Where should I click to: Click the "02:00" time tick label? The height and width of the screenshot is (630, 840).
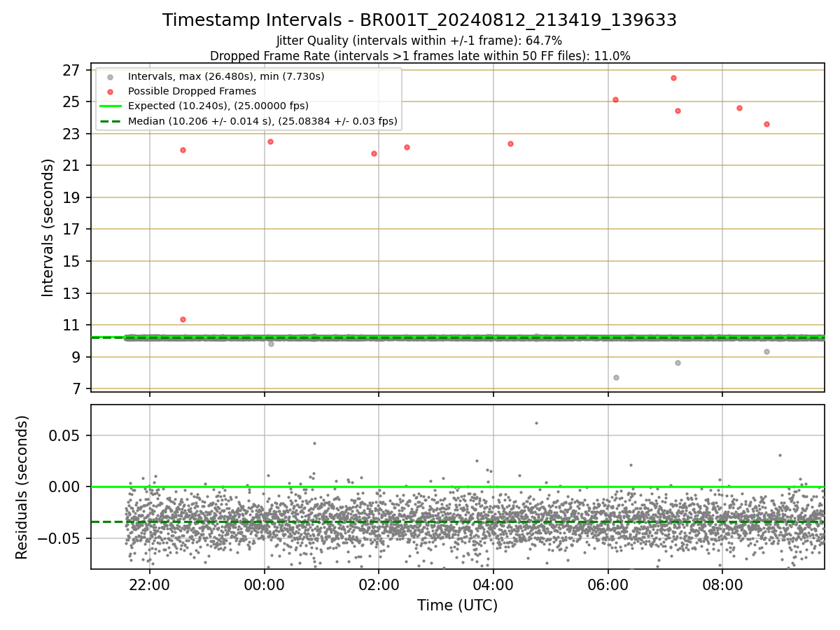[x=379, y=584]
